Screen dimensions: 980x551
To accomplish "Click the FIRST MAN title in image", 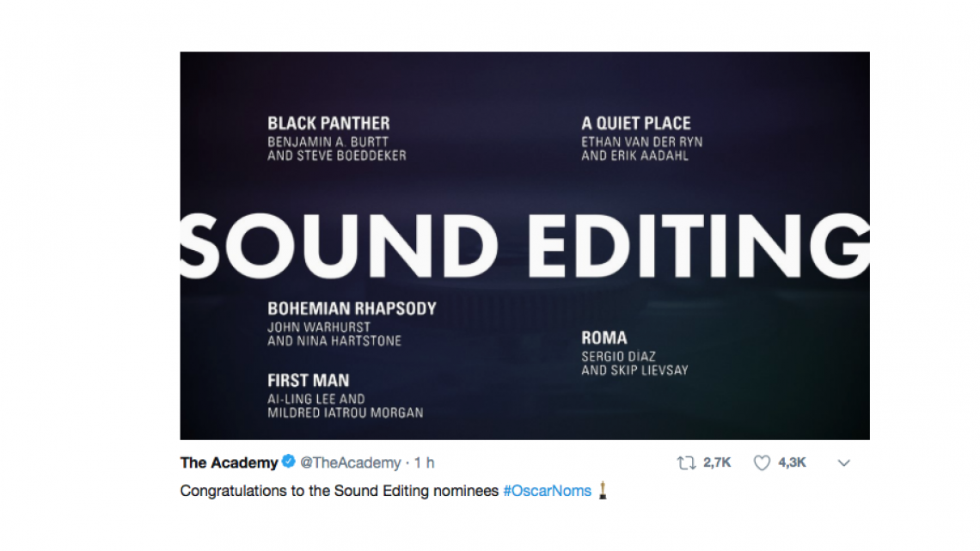I will tap(308, 380).
